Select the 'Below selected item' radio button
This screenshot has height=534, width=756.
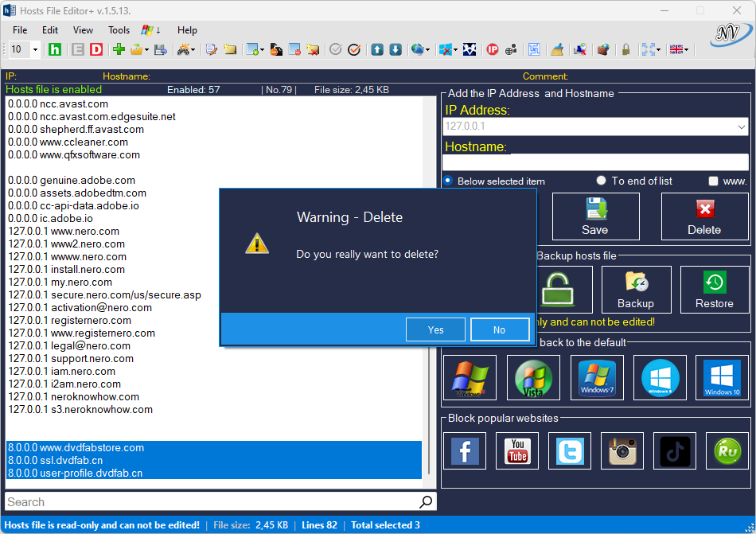click(448, 181)
